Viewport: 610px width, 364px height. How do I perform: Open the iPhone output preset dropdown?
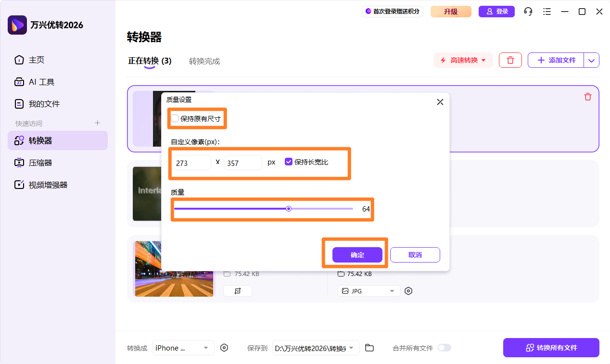pyautogui.click(x=183, y=348)
